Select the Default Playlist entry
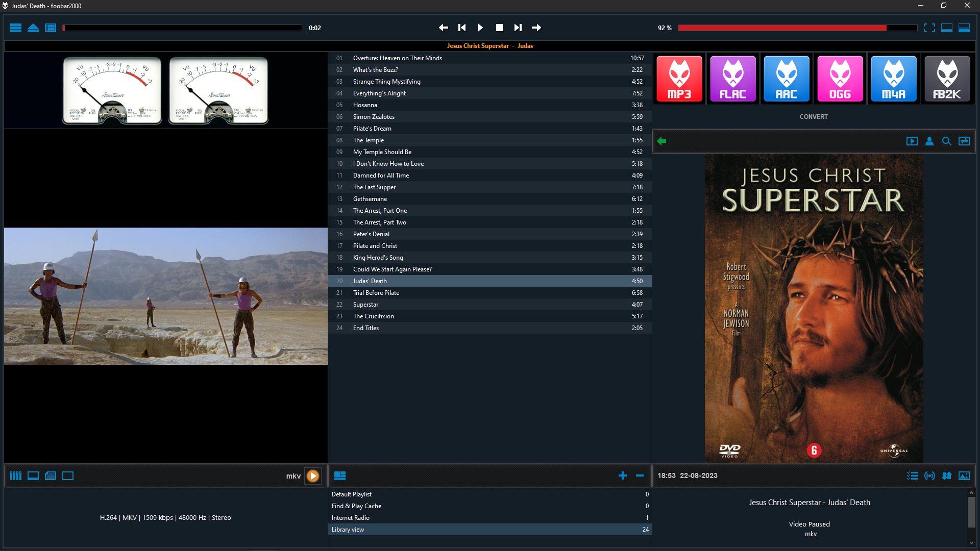980x551 pixels. pos(352,494)
